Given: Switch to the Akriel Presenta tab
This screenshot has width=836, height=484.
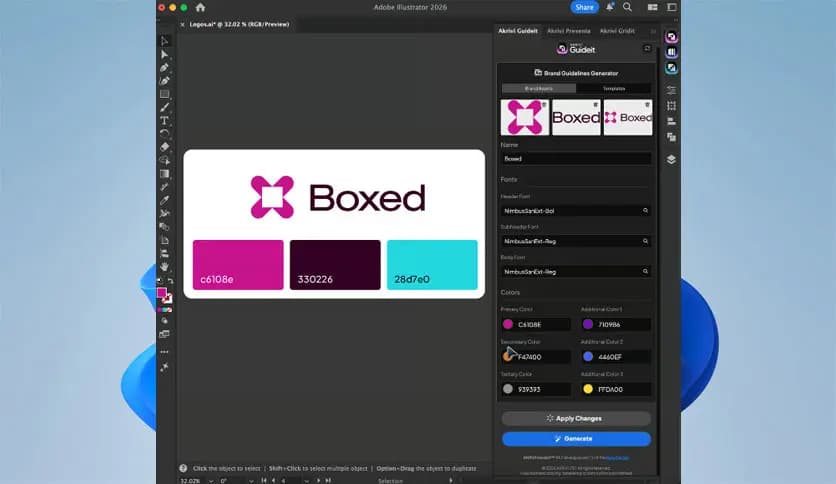Looking at the screenshot, I should [568, 31].
